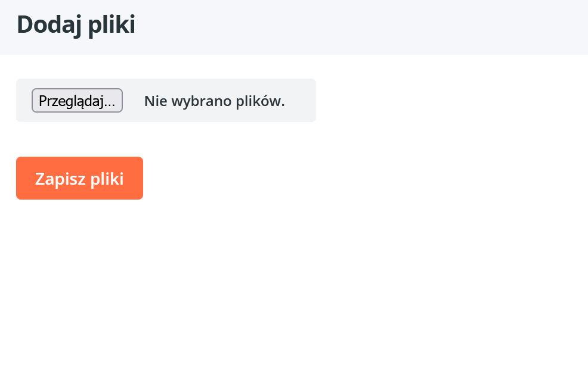
Task: Click the Przeglądaj... file browse button
Action: point(77,101)
